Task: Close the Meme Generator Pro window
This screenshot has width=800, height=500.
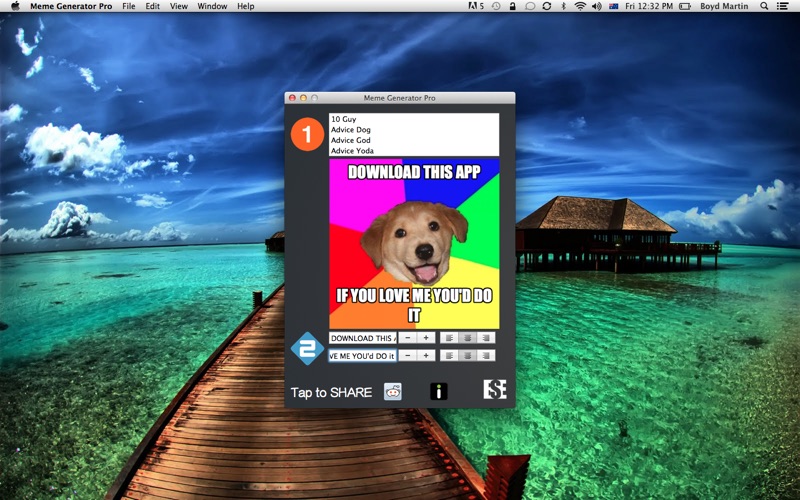Action: (292, 97)
